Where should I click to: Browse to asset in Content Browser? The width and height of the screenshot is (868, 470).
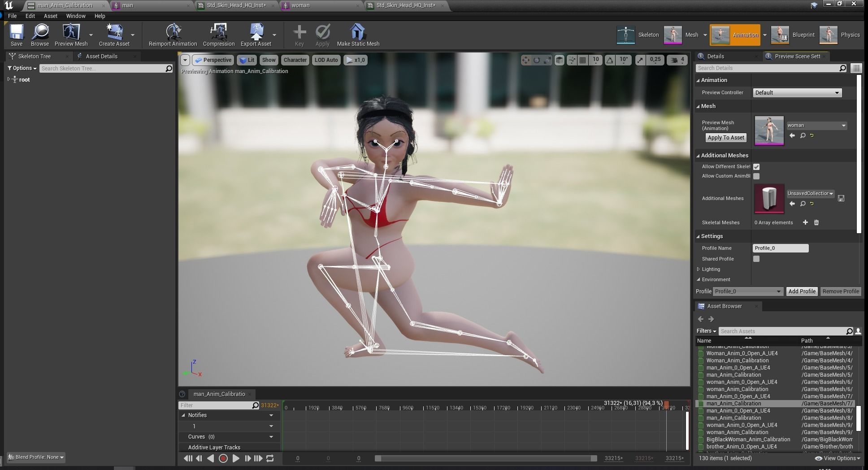[40, 35]
